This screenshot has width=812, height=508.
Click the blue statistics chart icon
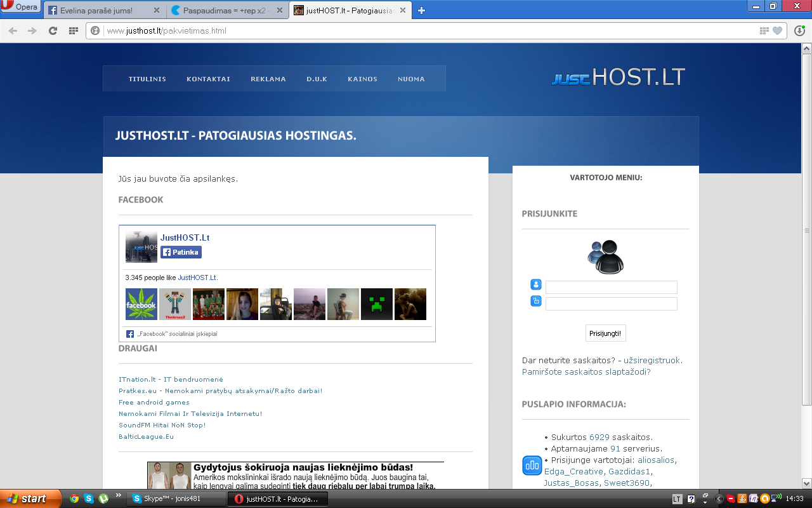pyautogui.click(x=532, y=465)
